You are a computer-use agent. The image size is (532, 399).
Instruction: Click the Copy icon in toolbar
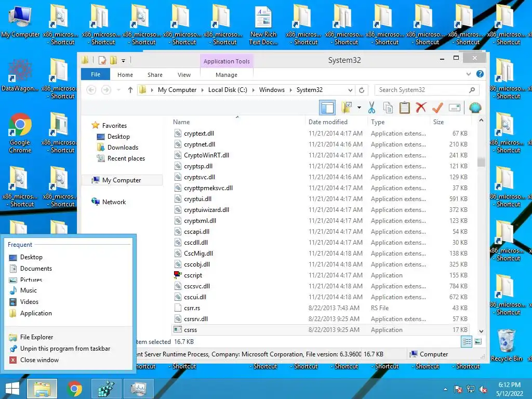[x=388, y=108]
